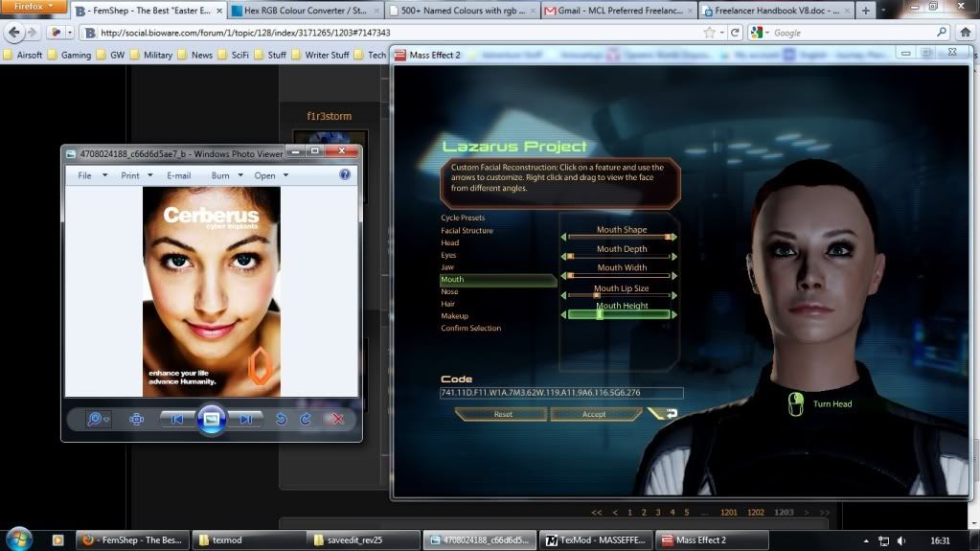980x551 pixels.
Task: Switch to Gmail MCL Preferred Freelancer tab
Action: pos(619,11)
